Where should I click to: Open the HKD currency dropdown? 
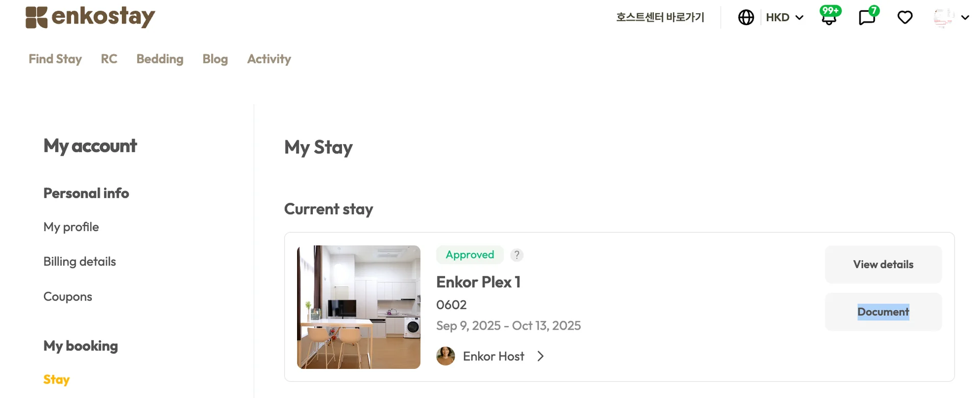[785, 17]
